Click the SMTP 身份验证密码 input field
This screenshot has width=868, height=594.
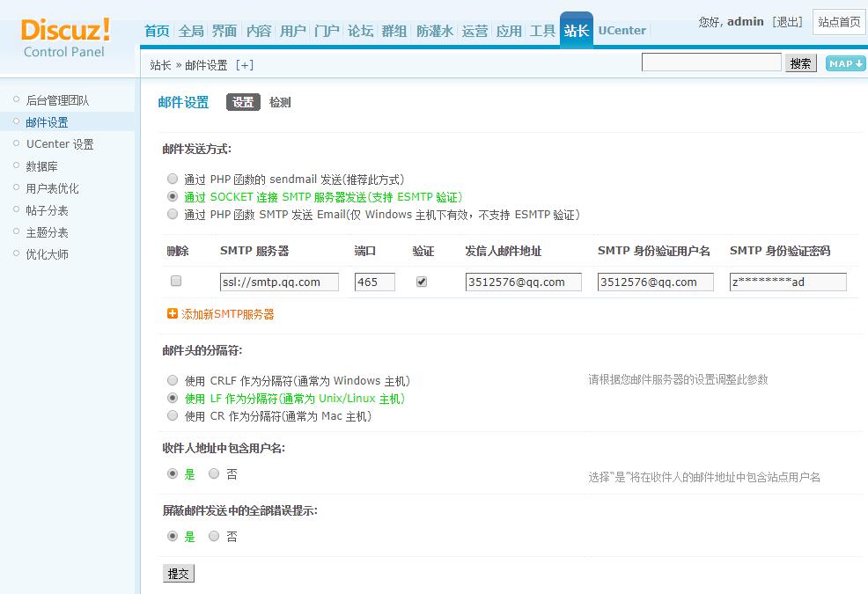click(x=788, y=282)
